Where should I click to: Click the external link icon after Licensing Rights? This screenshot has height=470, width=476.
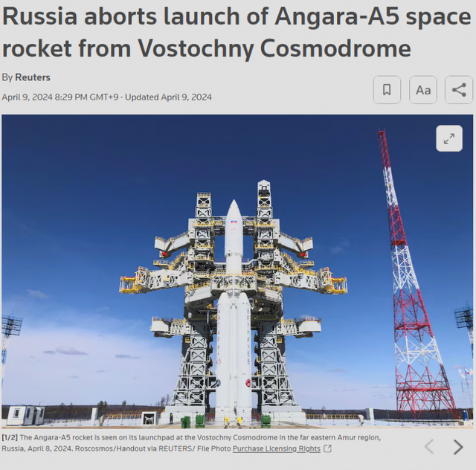(x=328, y=449)
